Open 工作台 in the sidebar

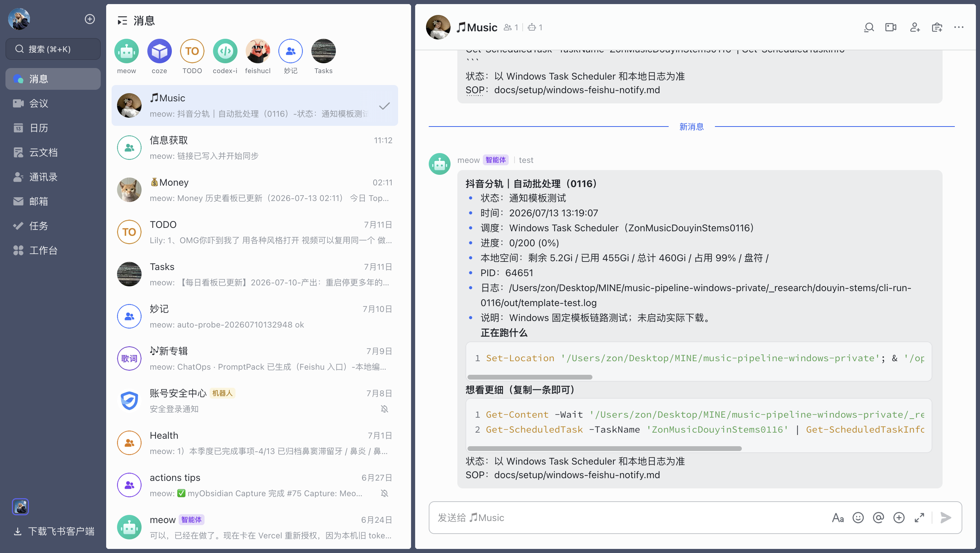click(53, 250)
